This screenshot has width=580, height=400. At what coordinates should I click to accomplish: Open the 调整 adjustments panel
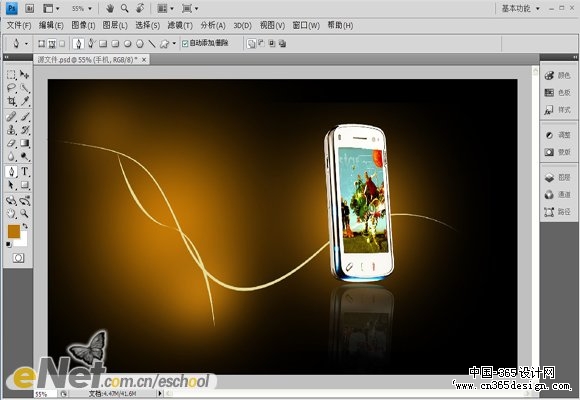[x=558, y=135]
